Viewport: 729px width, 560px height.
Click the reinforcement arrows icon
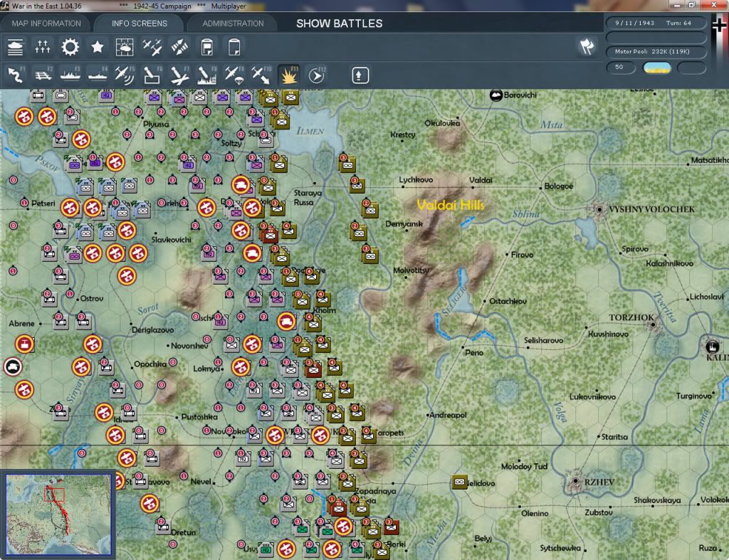click(179, 48)
